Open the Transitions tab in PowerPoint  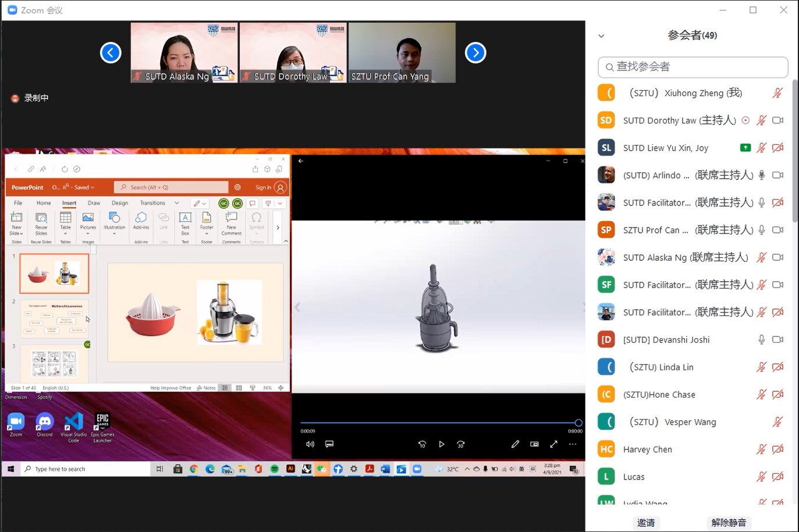[x=152, y=203]
